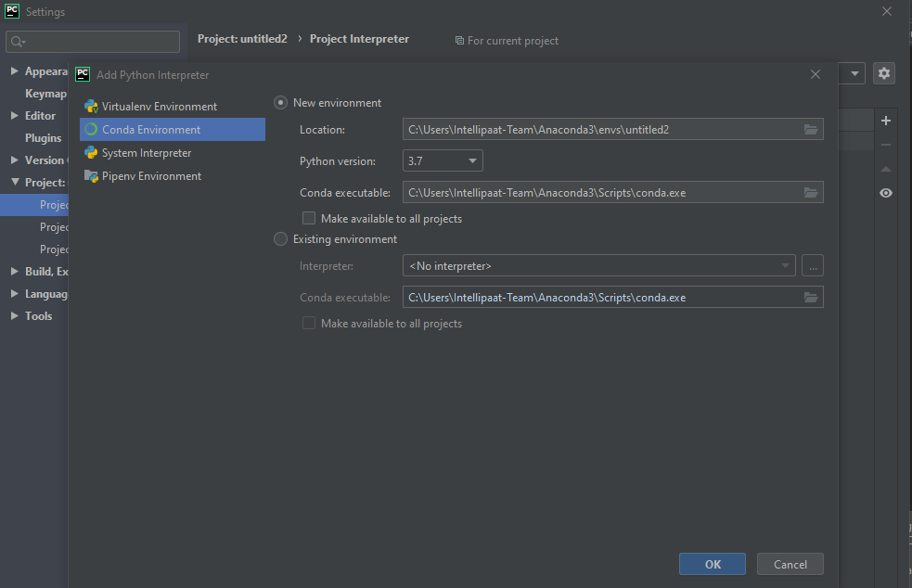Click the folder icon in Location field
This screenshot has width=912, height=588.
pos(810,130)
